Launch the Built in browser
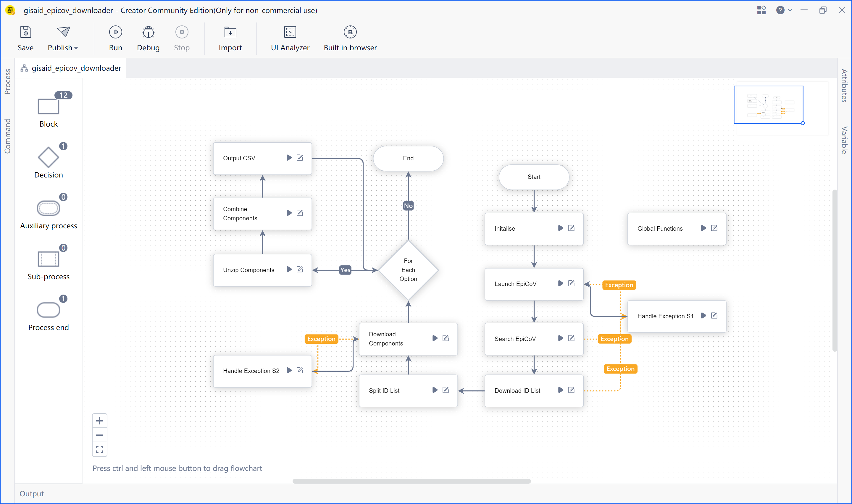852x504 pixels. 350,32
